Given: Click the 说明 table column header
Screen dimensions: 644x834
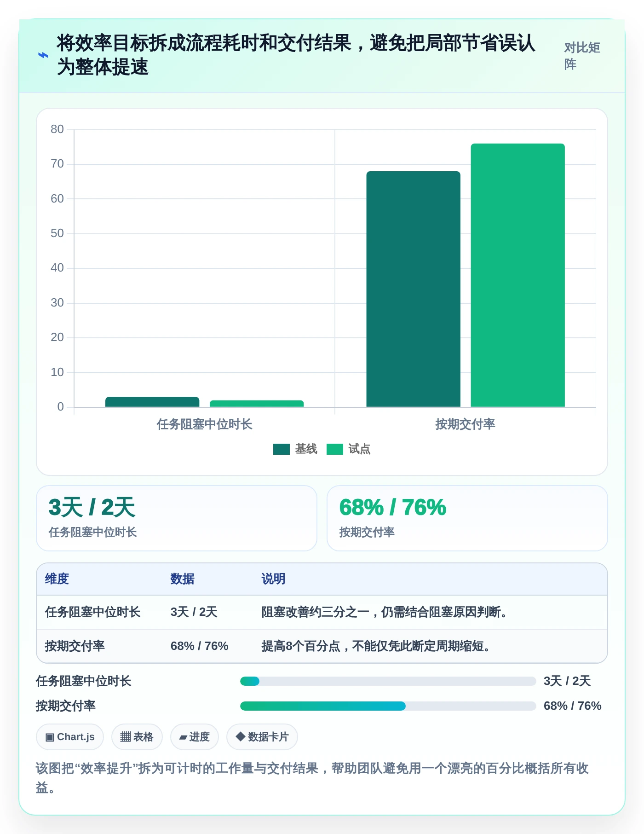Looking at the screenshot, I should tap(274, 579).
